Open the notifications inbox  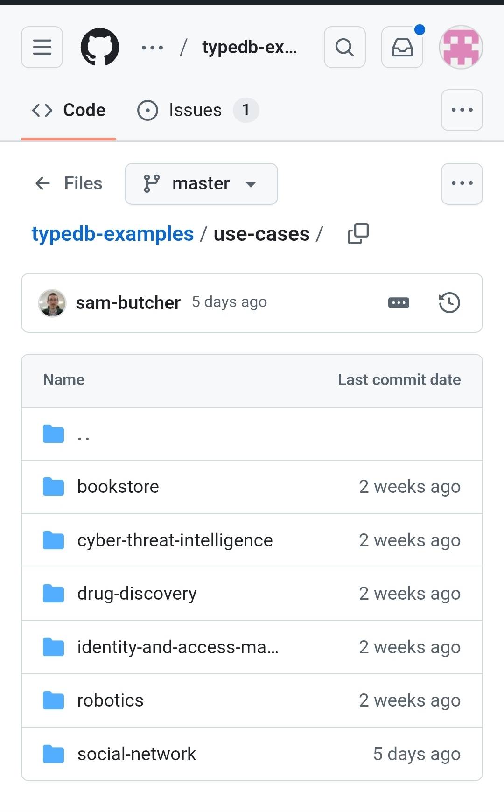pyautogui.click(x=402, y=47)
